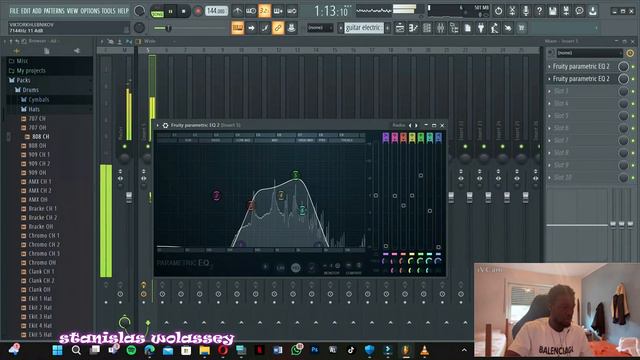This screenshot has height=360, width=640.
Task: Click the microphone recording icon
Action: click(x=526, y=11)
